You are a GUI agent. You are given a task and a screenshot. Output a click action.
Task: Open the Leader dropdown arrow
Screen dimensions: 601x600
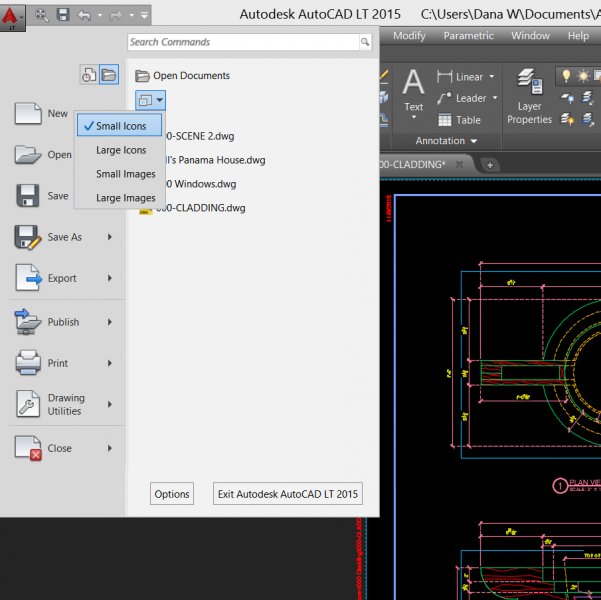click(495, 98)
